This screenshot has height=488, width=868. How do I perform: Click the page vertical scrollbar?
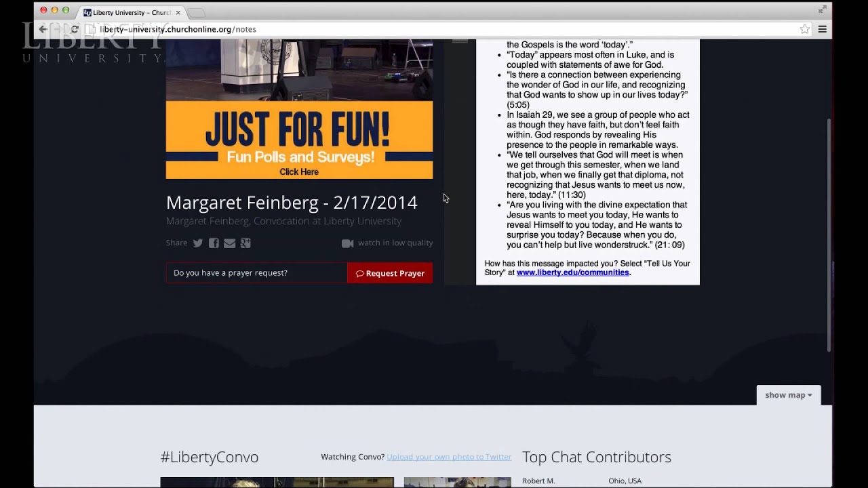pyautogui.click(x=829, y=235)
